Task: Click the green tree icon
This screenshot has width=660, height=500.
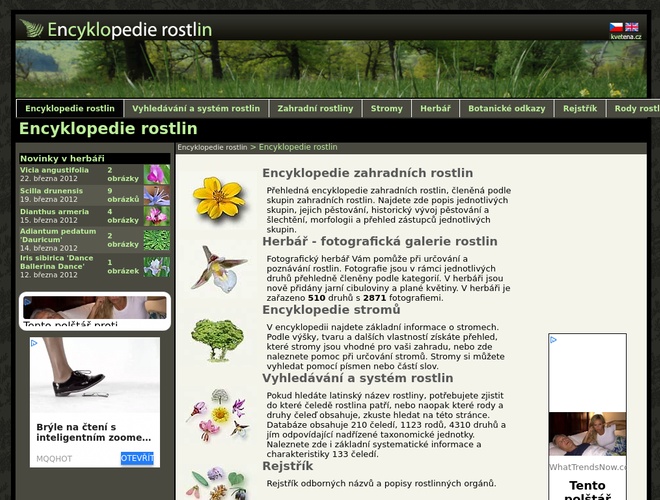Action: coord(218,340)
